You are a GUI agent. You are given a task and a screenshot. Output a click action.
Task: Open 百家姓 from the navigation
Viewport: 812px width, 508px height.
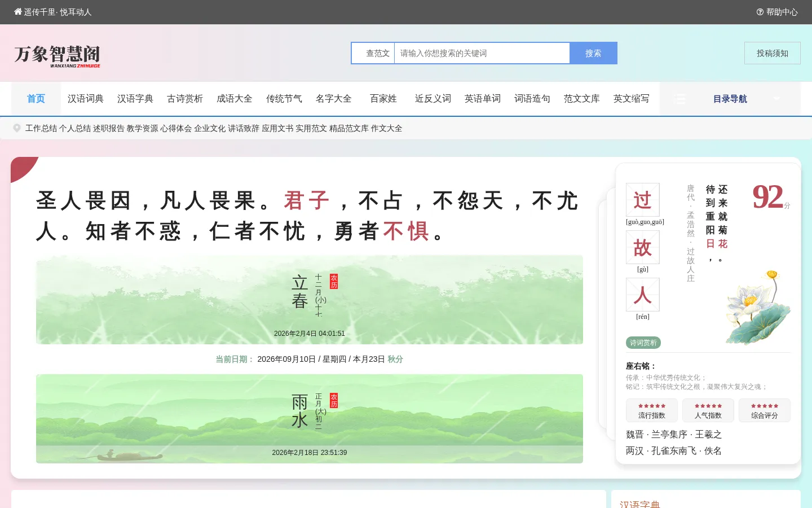click(383, 99)
